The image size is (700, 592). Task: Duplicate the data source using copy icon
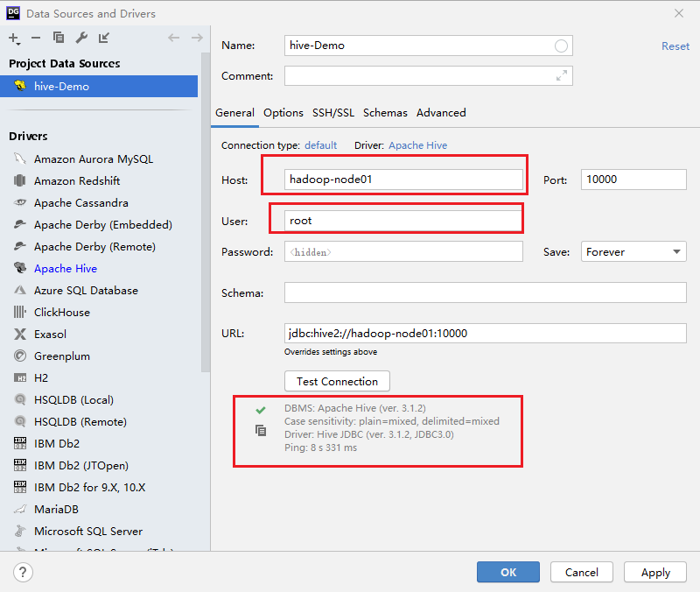pyautogui.click(x=59, y=38)
